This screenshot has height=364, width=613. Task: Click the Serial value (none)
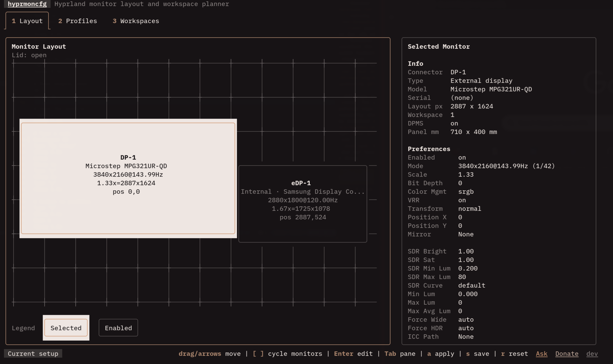[x=462, y=98]
